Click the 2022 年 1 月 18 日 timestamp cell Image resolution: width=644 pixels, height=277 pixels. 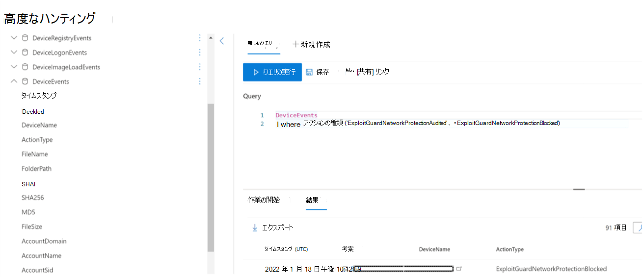[313, 269]
